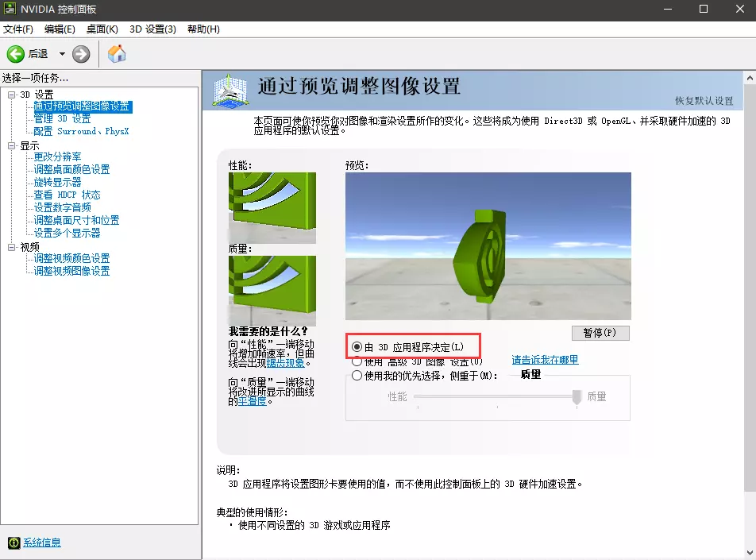Screen dimensions: 756x560
Task: Open the 平滑度 link
Action: click(253, 401)
